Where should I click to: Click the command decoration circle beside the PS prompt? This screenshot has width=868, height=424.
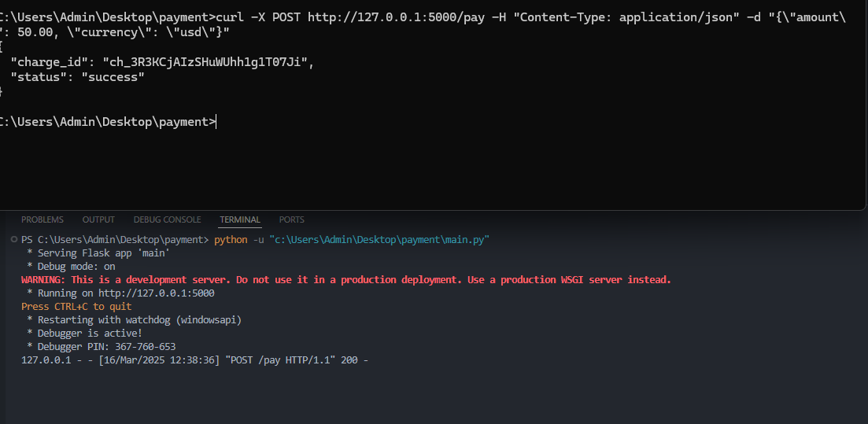[x=13, y=240]
